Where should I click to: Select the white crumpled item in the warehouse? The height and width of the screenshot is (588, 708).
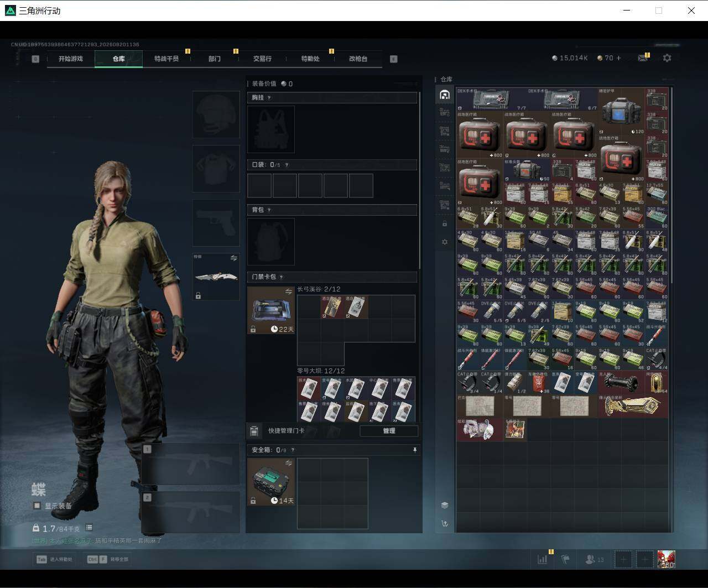480,430
